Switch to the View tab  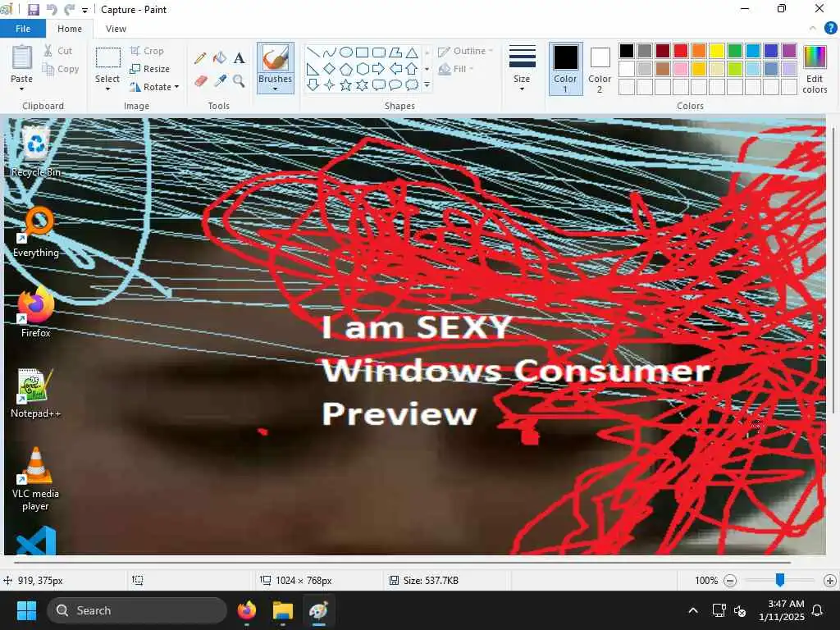click(116, 29)
